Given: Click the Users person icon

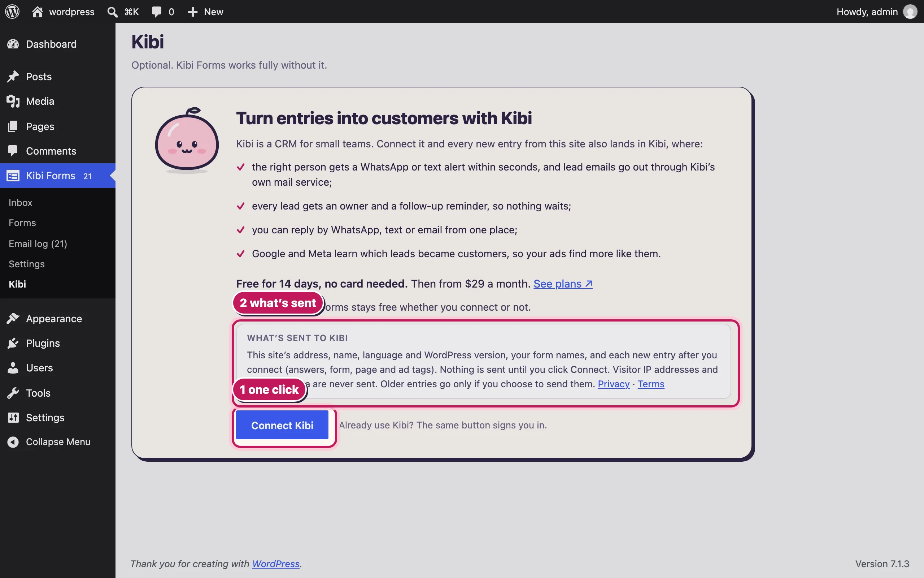Looking at the screenshot, I should [x=13, y=368].
